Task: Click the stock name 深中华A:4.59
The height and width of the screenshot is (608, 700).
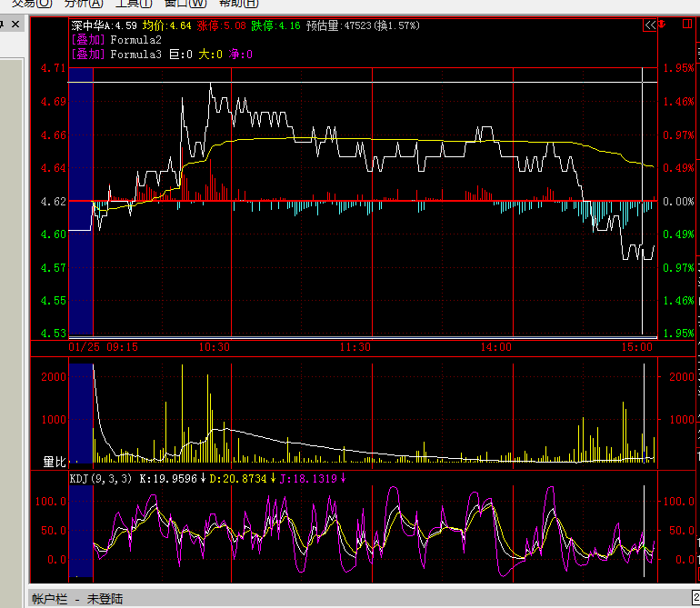Action: [104, 25]
